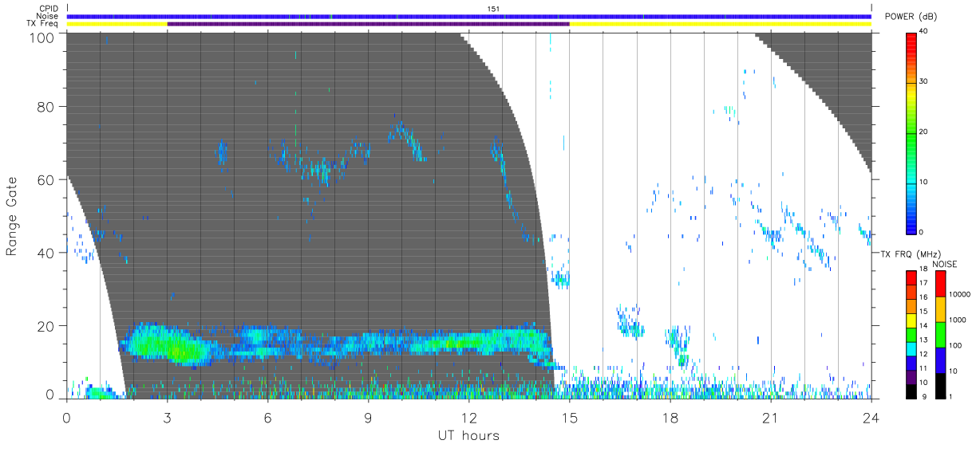Click the 11 tick on the TX FRQ legend

pos(924,368)
